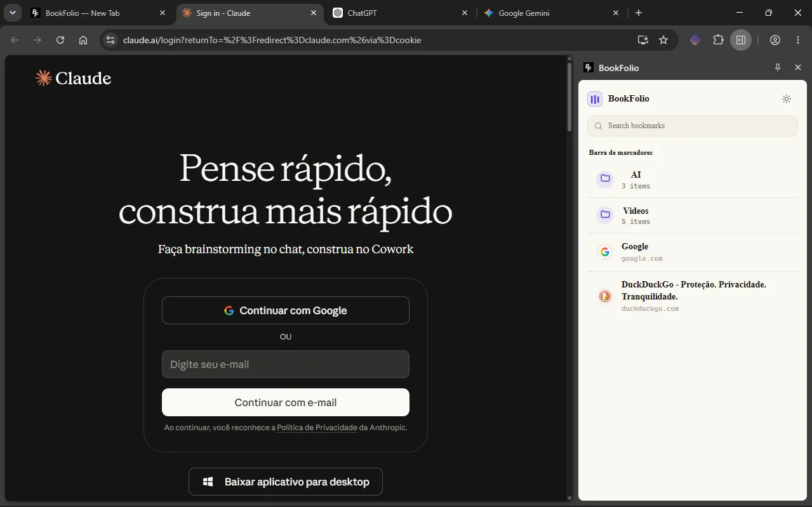This screenshot has height=507, width=812.
Task: Click the Google favicon in bookmarks
Action: click(x=605, y=252)
